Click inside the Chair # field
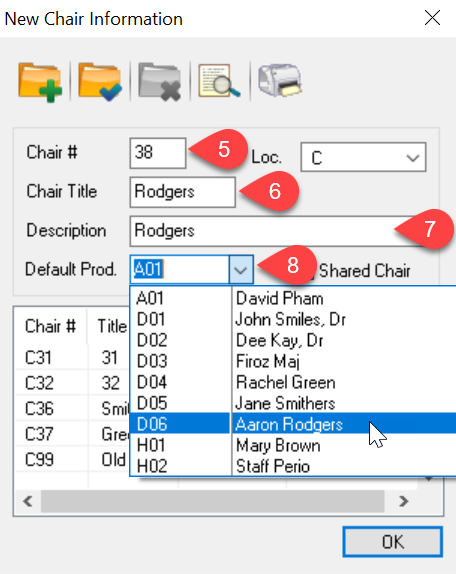Screen dimensions: 456x574 tap(158, 153)
